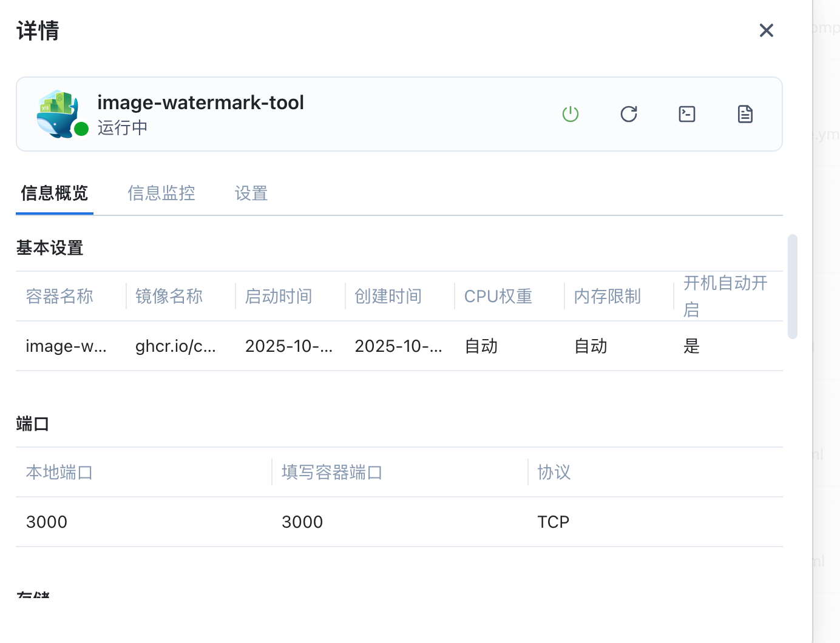Click the 填写容器端口 column header

[x=332, y=473]
